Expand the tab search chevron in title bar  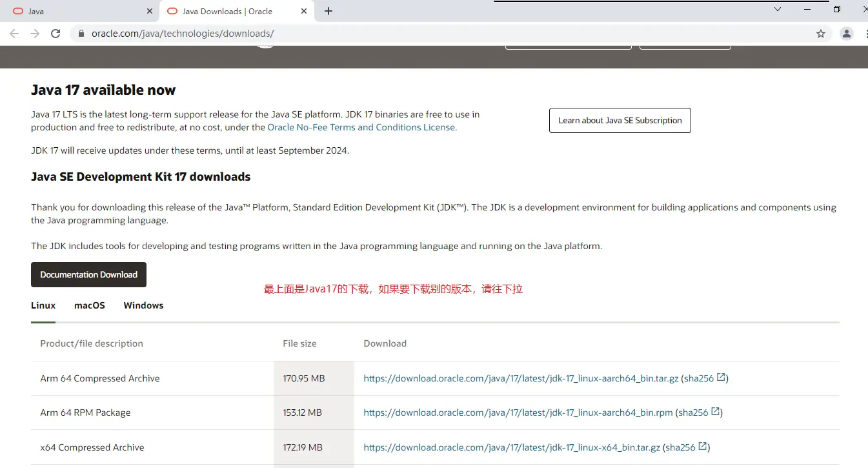[x=778, y=10]
